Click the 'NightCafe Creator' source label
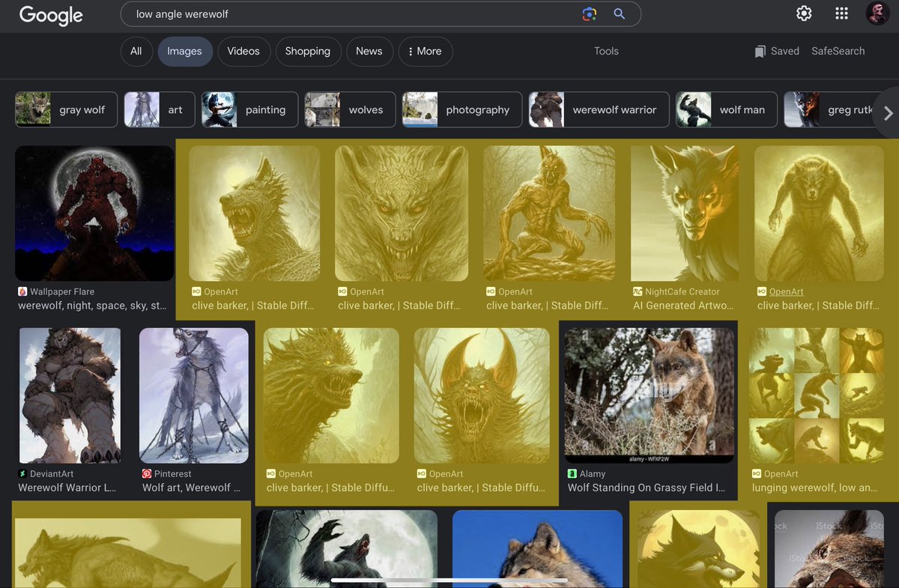This screenshot has width=899, height=588. (x=682, y=291)
